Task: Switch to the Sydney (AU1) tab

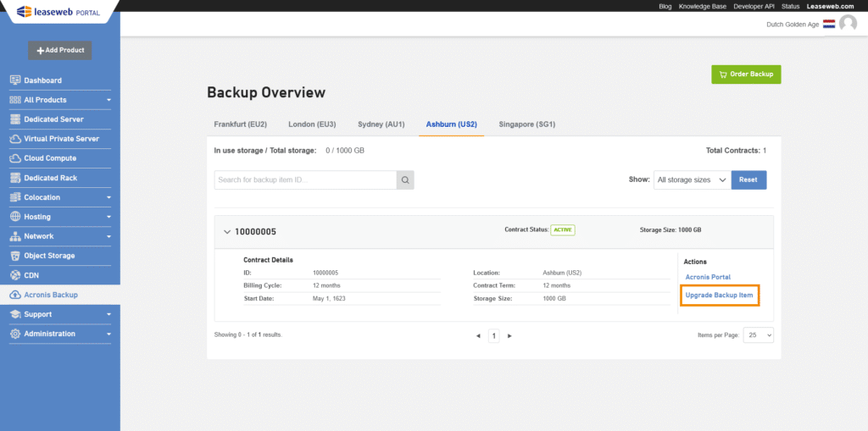Action: [381, 124]
